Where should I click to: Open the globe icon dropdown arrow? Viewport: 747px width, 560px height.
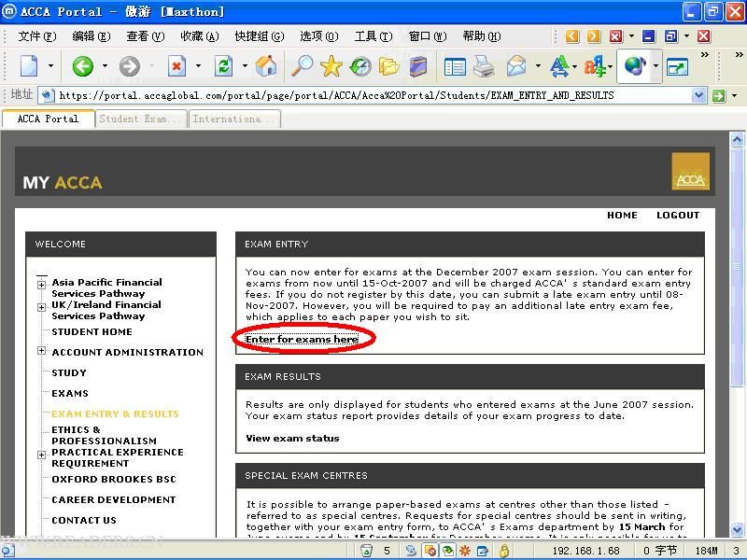click(x=656, y=66)
